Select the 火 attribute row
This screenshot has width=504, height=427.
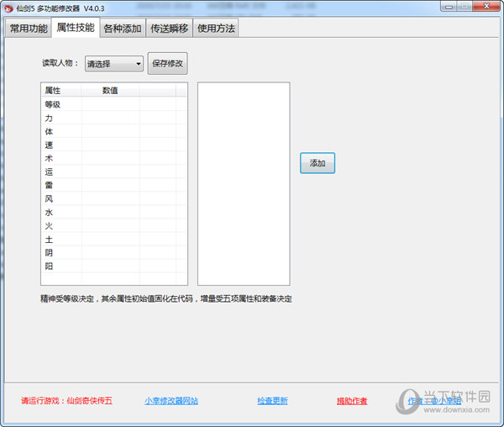pos(114,226)
